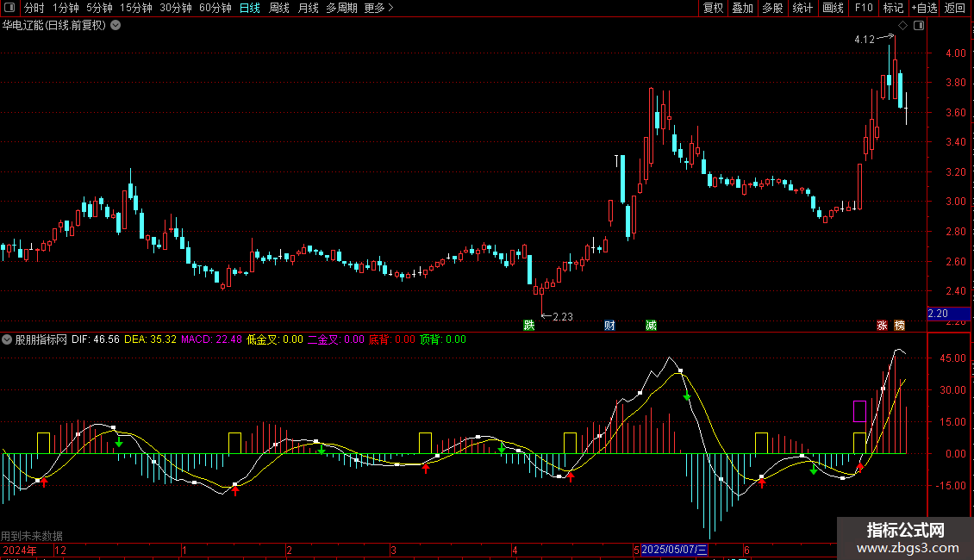
Task: Select the 1分钟 period tab
Action: click(66, 8)
